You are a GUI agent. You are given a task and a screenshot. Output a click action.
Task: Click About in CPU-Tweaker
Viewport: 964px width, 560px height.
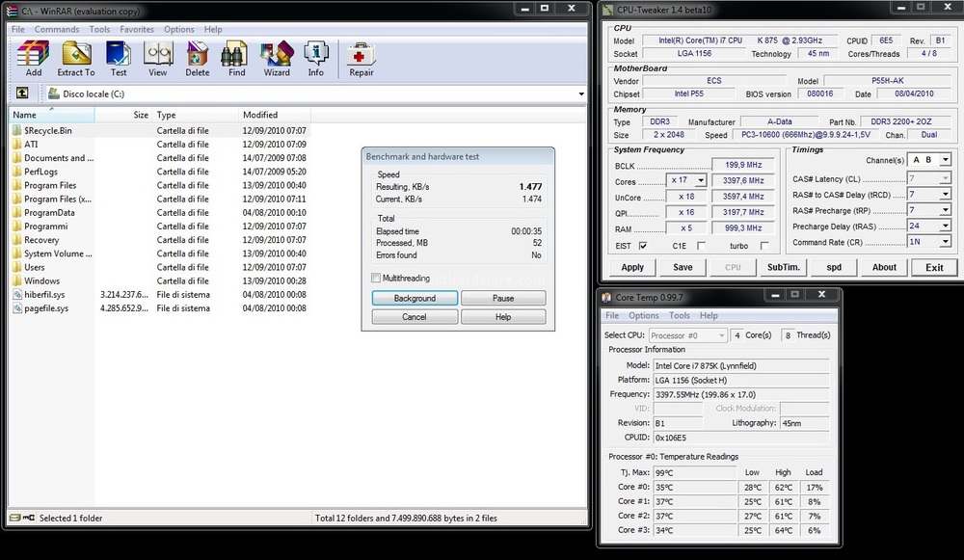click(x=884, y=267)
